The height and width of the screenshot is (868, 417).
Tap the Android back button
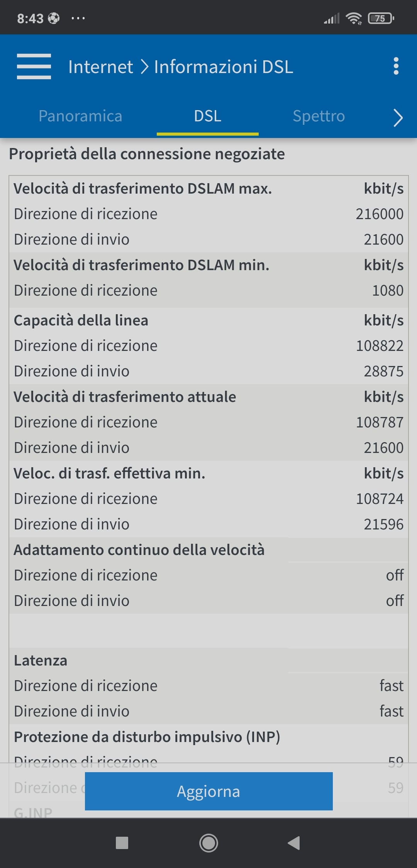click(x=294, y=842)
